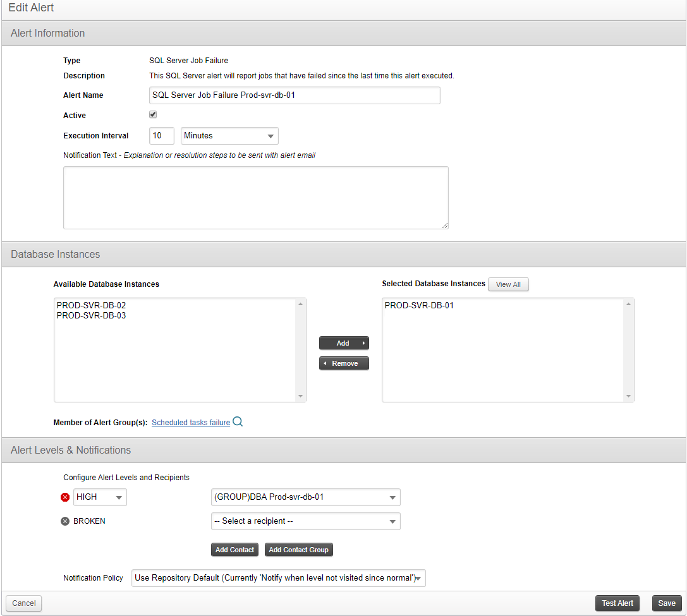The image size is (687, 616).
Task: Click down arrow of Selected Instances scrollbar
Action: pos(629,396)
